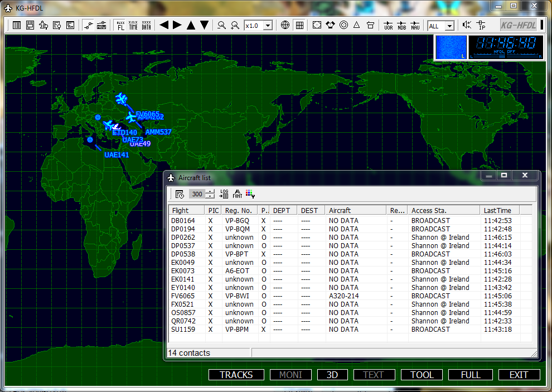The width and height of the screenshot is (552, 392).
Task: Sort by the LastTime column header
Action: point(500,210)
